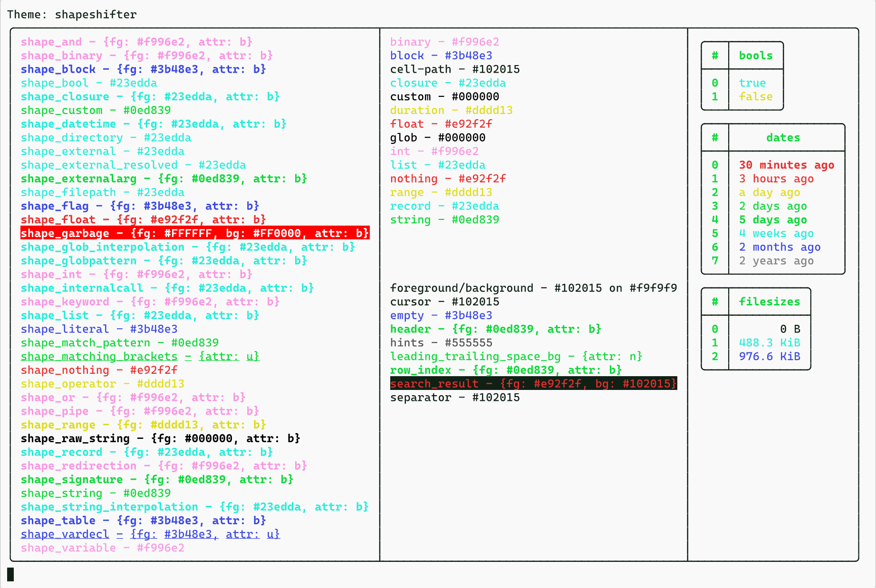876x588 pixels.
Task: Select the shape_string_interpolation line
Action: [x=194, y=507]
